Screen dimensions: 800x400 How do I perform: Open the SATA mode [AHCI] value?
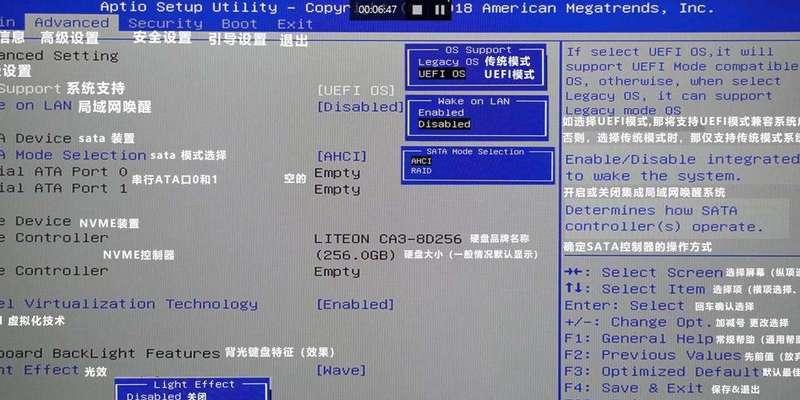pyautogui.click(x=341, y=156)
